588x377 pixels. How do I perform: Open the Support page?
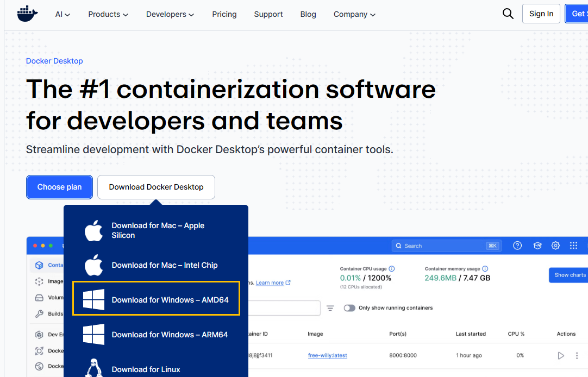pyautogui.click(x=268, y=14)
